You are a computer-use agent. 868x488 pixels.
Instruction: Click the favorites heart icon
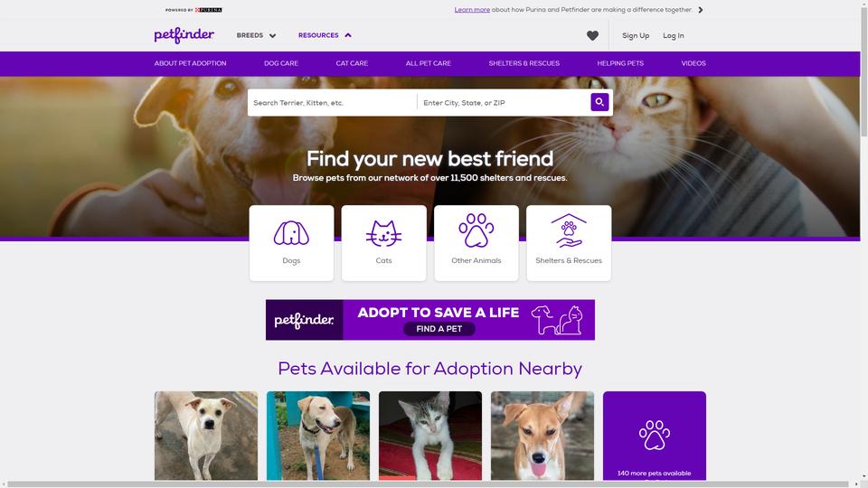pos(592,35)
